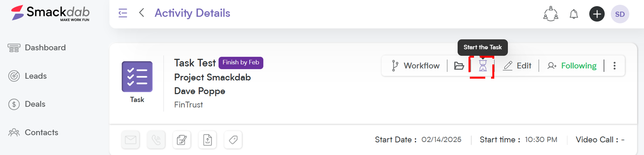Open the Workflow button
644x155 pixels.
coord(415,66)
